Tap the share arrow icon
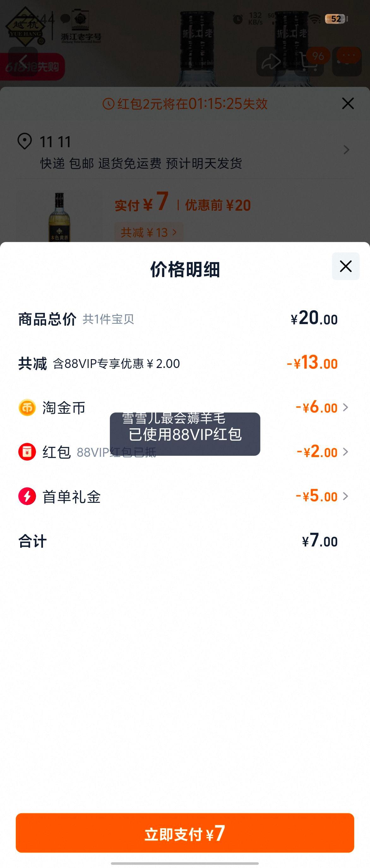 point(271,62)
